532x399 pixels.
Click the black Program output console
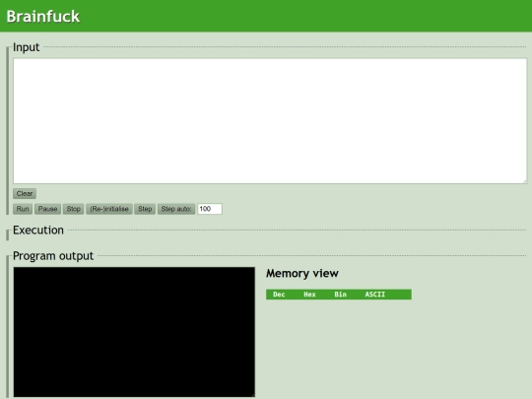pyautogui.click(x=134, y=332)
